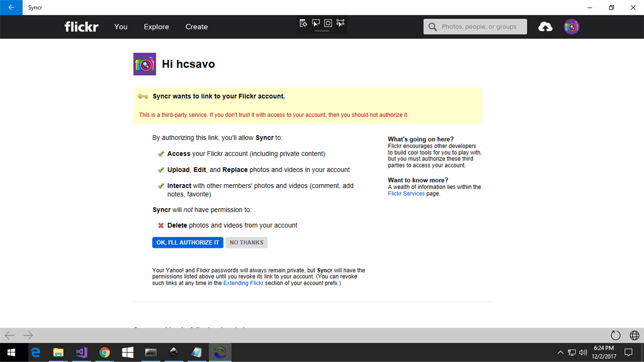The image size is (644, 362).
Task: Open the monitor-screen app in the taskbar
Action: pos(151,353)
